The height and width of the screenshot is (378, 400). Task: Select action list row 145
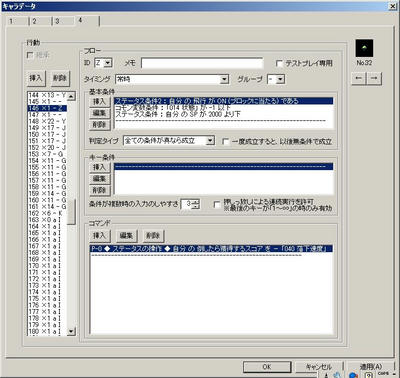[47, 101]
